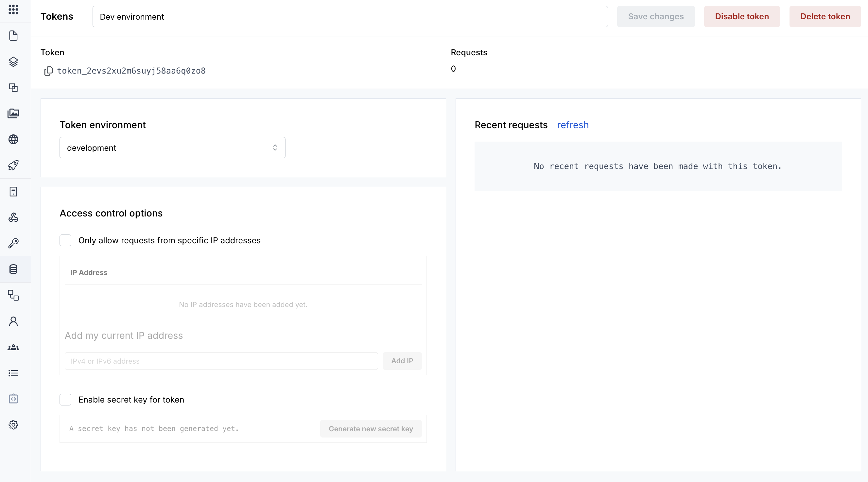Copy the token value with copy icon
Image resolution: width=868 pixels, height=482 pixels.
click(x=48, y=71)
